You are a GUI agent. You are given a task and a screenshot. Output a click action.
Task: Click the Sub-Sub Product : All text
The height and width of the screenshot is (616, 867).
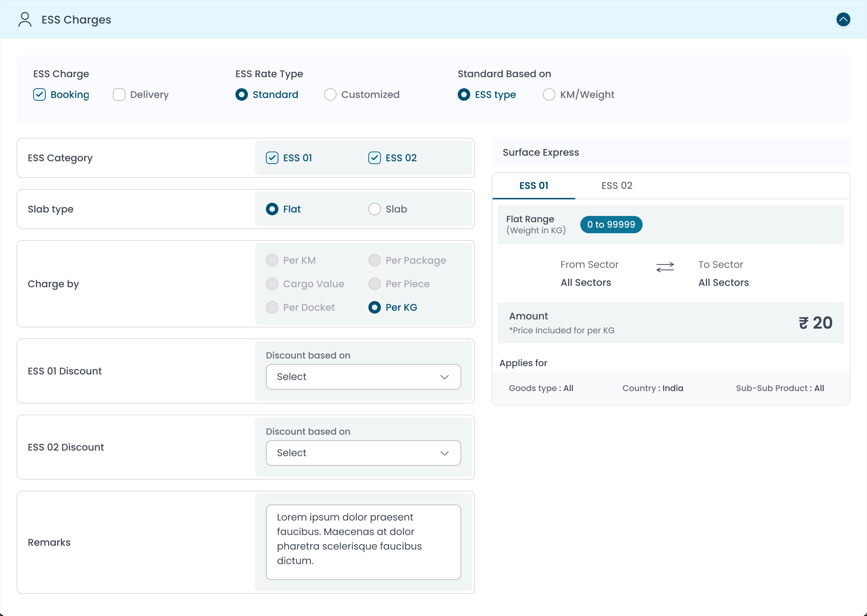click(x=780, y=388)
